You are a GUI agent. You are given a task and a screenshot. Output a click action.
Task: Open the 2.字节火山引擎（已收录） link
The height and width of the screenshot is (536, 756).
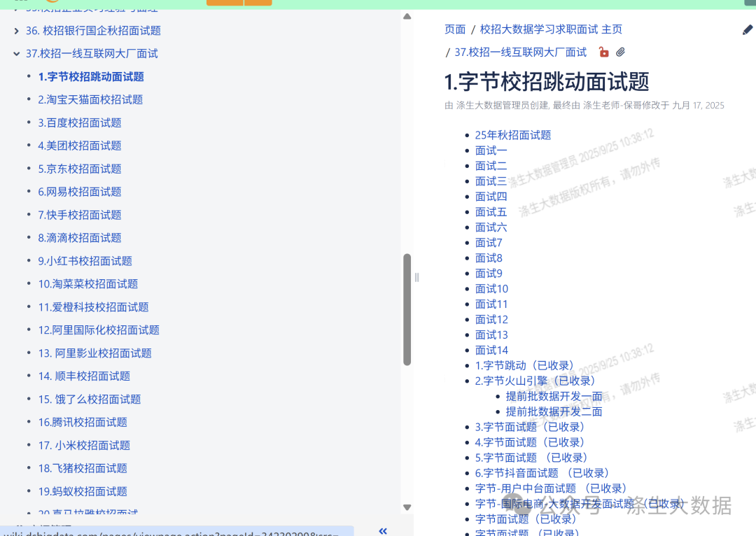click(535, 381)
